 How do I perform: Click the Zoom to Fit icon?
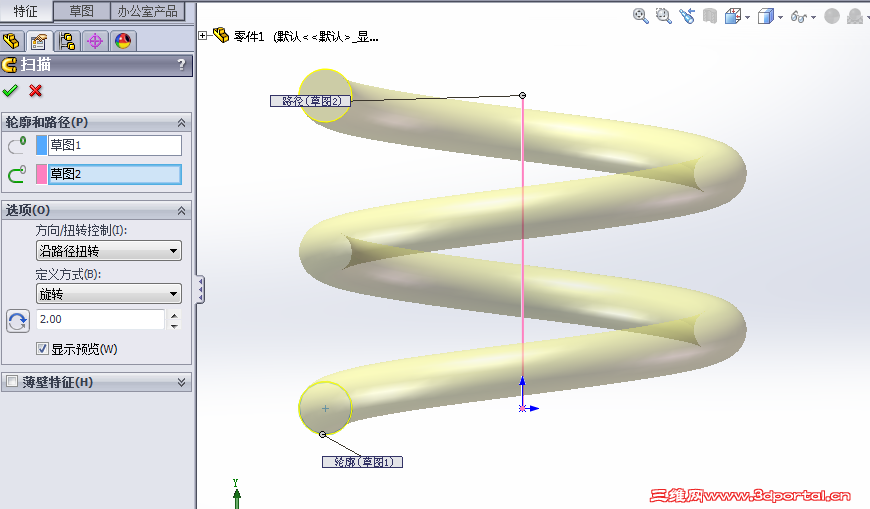(x=640, y=16)
